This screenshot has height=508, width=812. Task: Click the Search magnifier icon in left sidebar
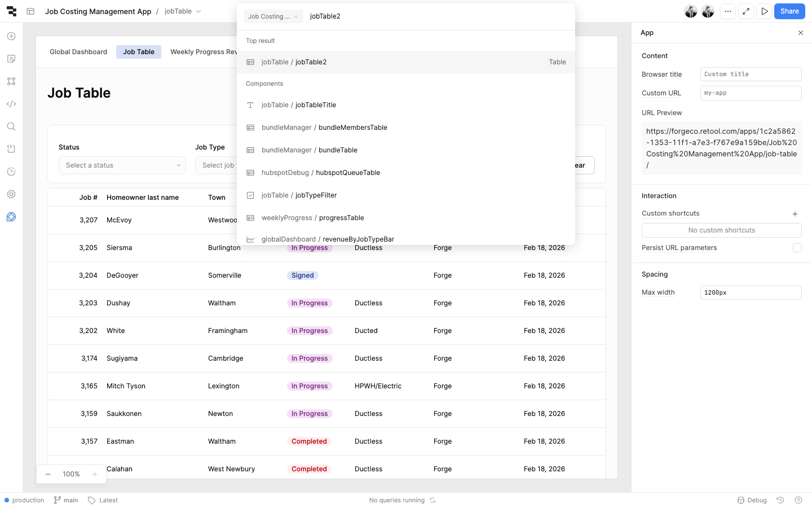click(11, 126)
